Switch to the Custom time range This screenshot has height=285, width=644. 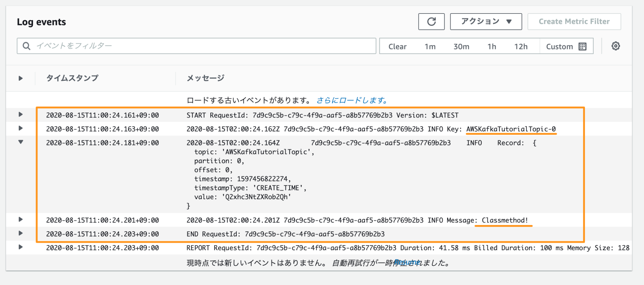(x=560, y=46)
